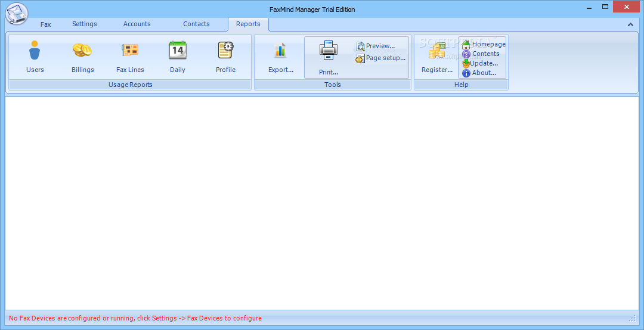Open help Contents
644x330 pixels.
pos(481,54)
